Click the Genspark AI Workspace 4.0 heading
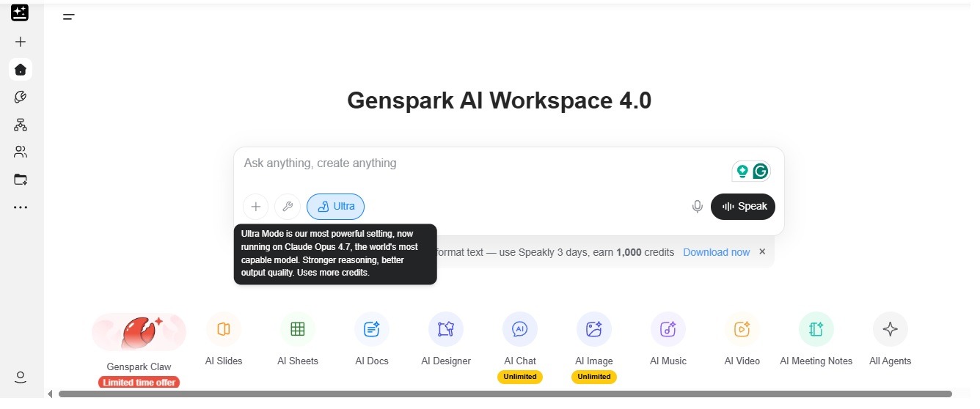The image size is (980, 409). (x=499, y=100)
